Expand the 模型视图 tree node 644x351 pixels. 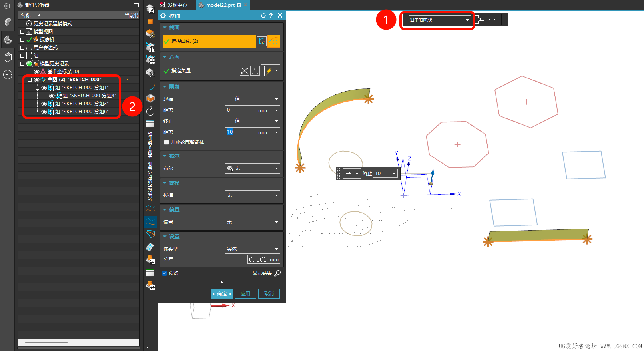22,32
